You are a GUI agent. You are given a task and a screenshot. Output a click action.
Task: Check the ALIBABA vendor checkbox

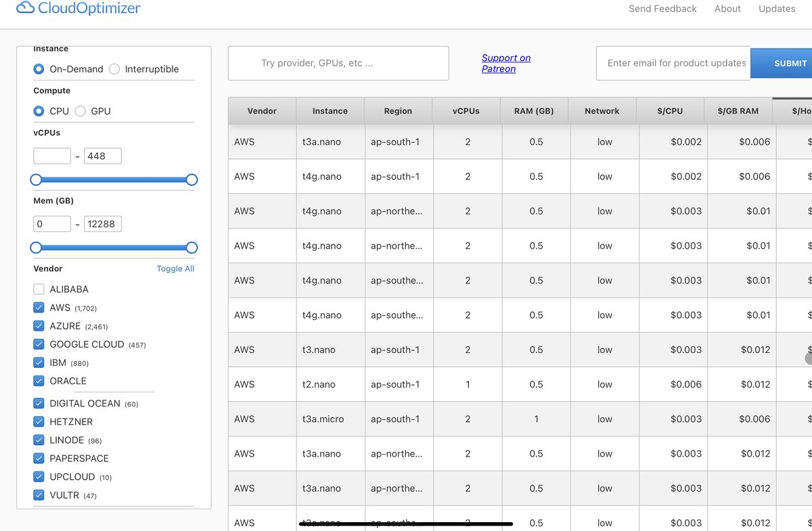[x=39, y=289]
